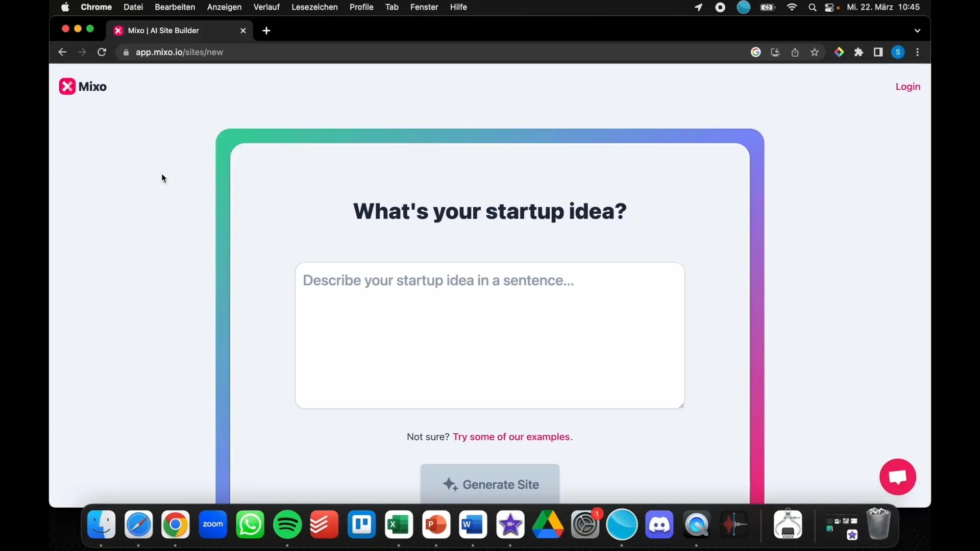Click the address bar lock icon
This screenshot has width=980, height=551.
click(126, 53)
